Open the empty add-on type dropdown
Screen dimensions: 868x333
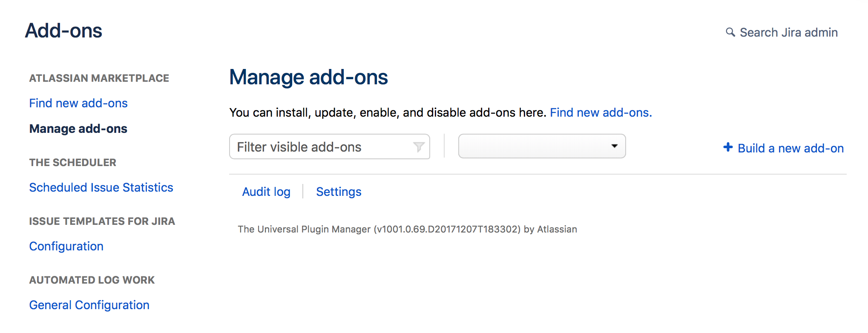(542, 146)
